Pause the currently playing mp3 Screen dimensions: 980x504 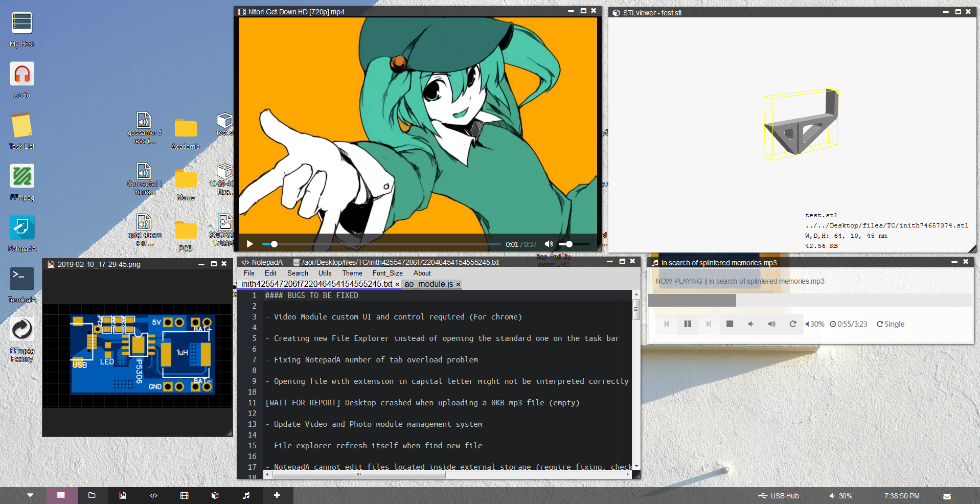[x=688, y=324]
